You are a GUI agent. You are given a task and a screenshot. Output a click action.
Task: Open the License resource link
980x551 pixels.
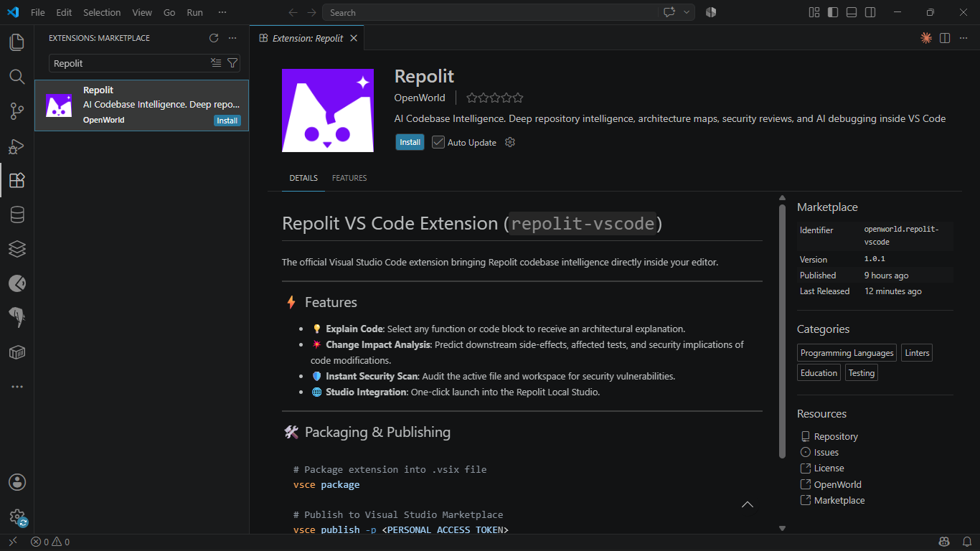[x=829, y=468]
